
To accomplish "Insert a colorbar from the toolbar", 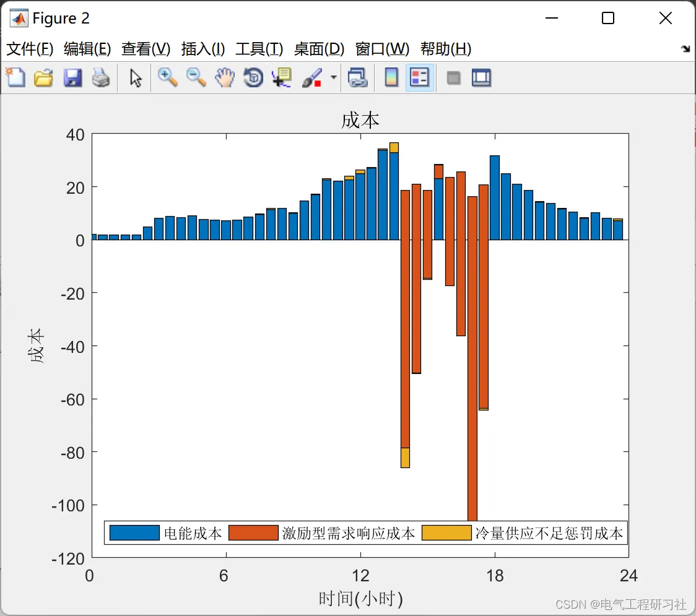I will [x=391, y=77].
